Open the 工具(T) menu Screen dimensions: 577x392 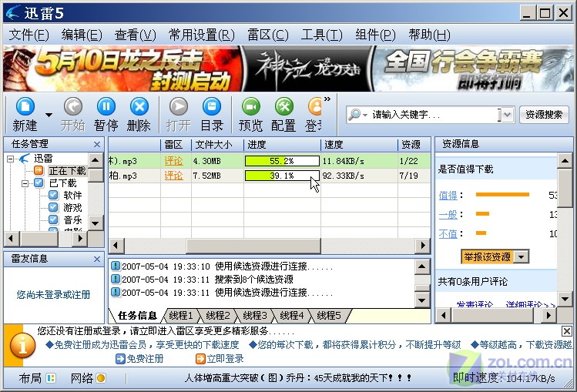[x=321, y=35]
